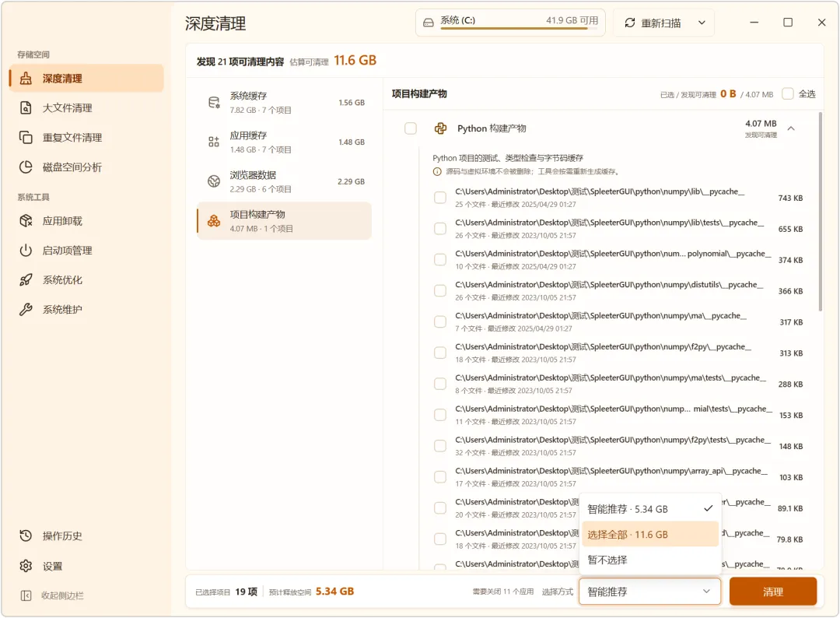
Task: Click the 重新扫描 refresh icon
Action: (x=630, y=23)
